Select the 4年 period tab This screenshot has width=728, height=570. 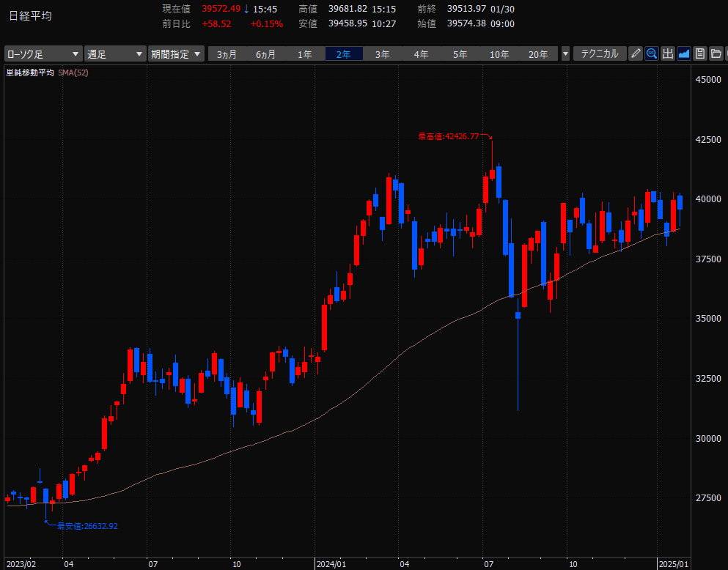coord(422,54)
